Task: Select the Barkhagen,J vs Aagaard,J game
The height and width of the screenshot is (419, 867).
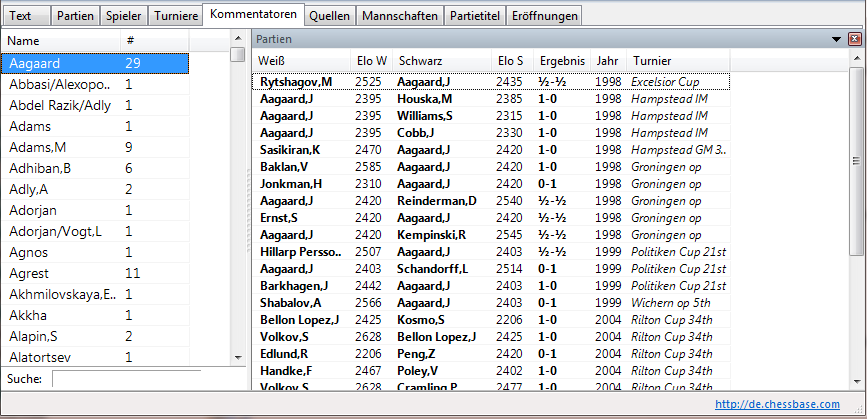Action: coord(491,286)
